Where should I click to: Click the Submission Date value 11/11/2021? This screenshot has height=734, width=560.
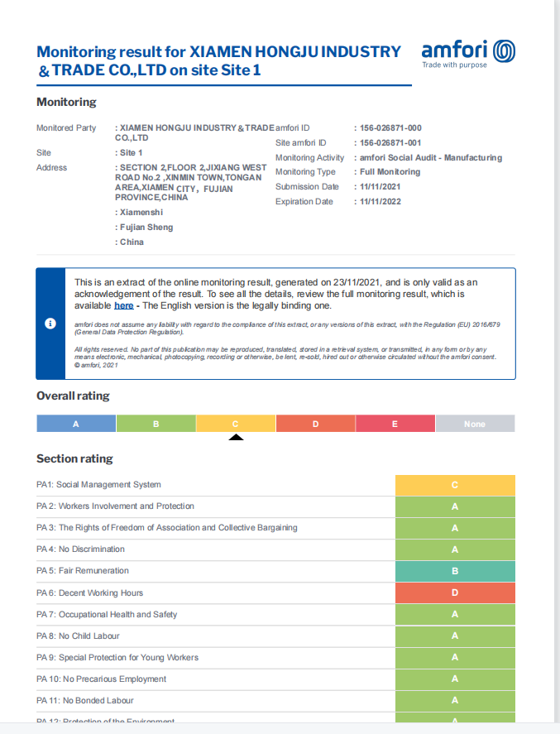click(x=381, y=187)
